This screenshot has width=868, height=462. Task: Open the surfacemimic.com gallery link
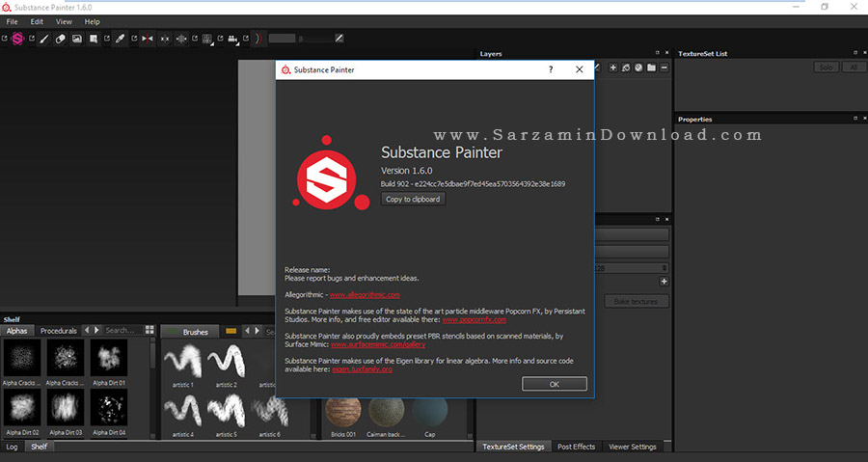(x=378, y=344)
